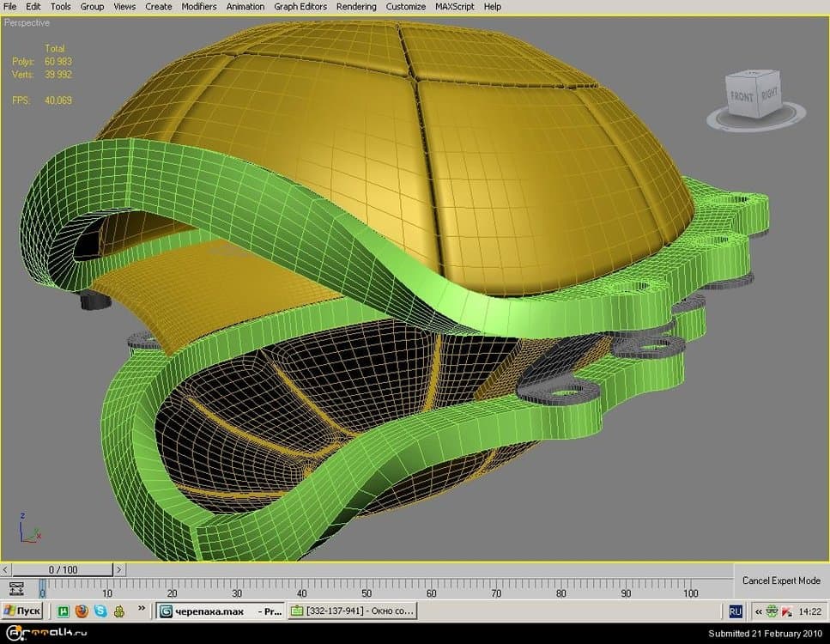Click the ICQ flower icon in quick launch
The width and height of the screenshot is (830, 644).
click(x=119, y=611)
